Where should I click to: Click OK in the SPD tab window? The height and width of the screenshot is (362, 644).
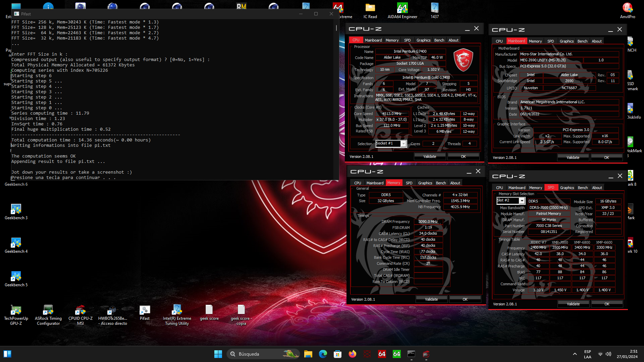[607, 304]
